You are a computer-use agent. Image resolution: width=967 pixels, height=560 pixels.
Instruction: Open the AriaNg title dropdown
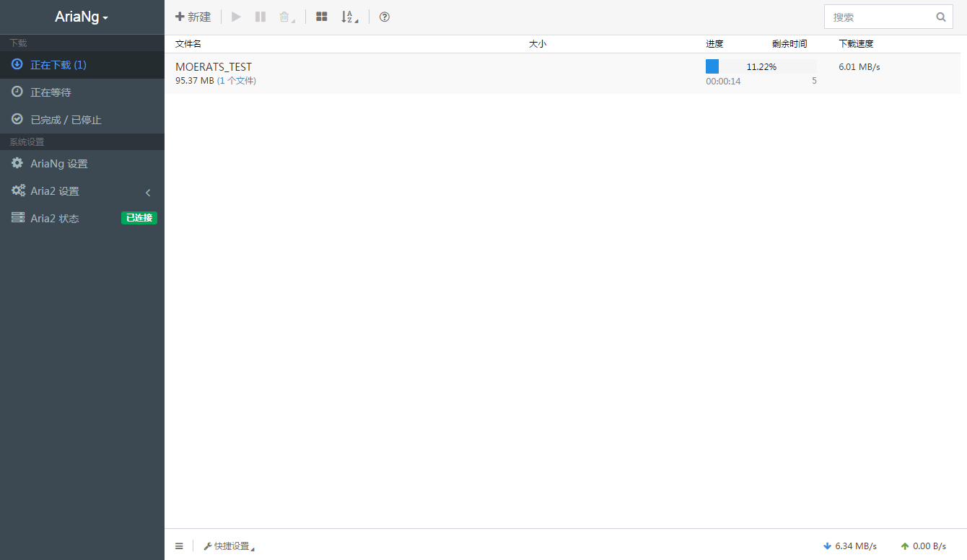click(82, 17)
